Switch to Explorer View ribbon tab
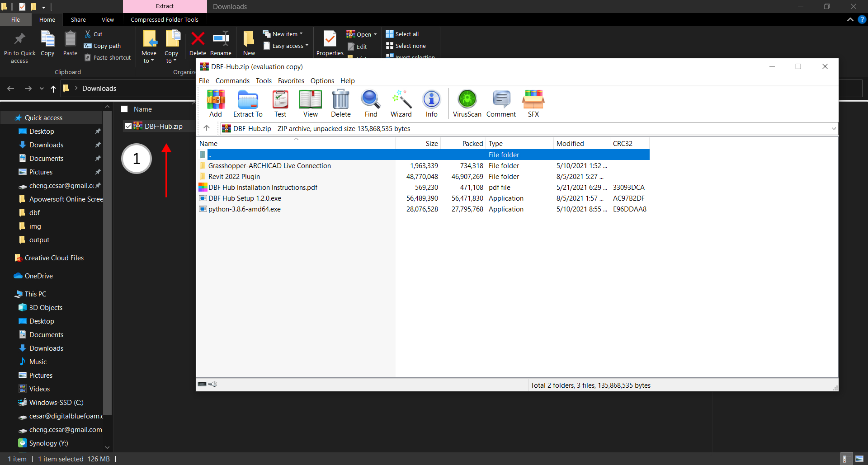 tap(108, 19)
